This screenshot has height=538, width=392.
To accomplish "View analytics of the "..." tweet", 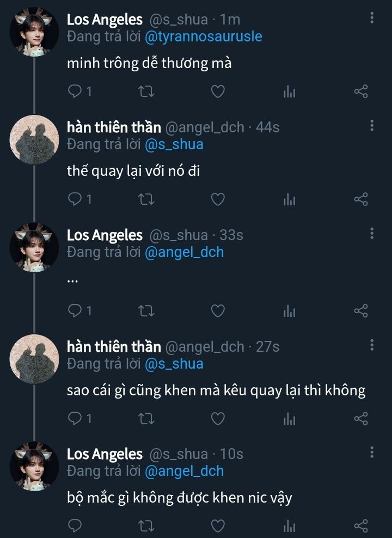I will [289, 310].
